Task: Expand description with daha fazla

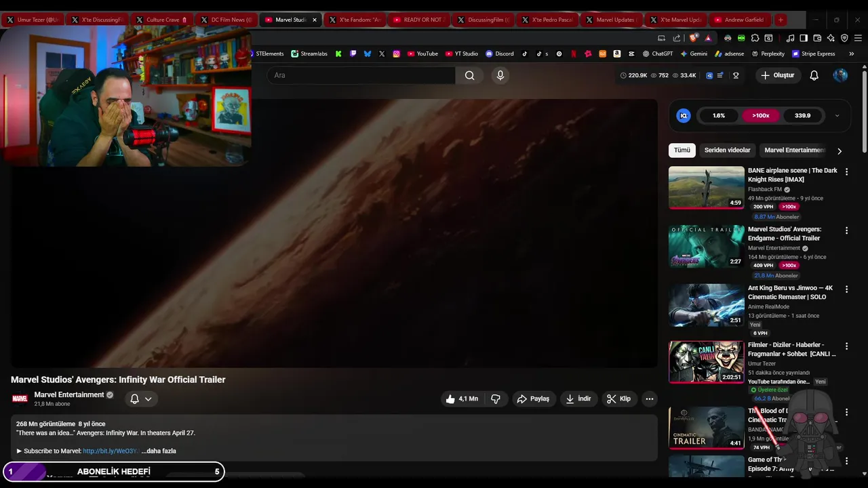Action: click(x=159, y=451)
